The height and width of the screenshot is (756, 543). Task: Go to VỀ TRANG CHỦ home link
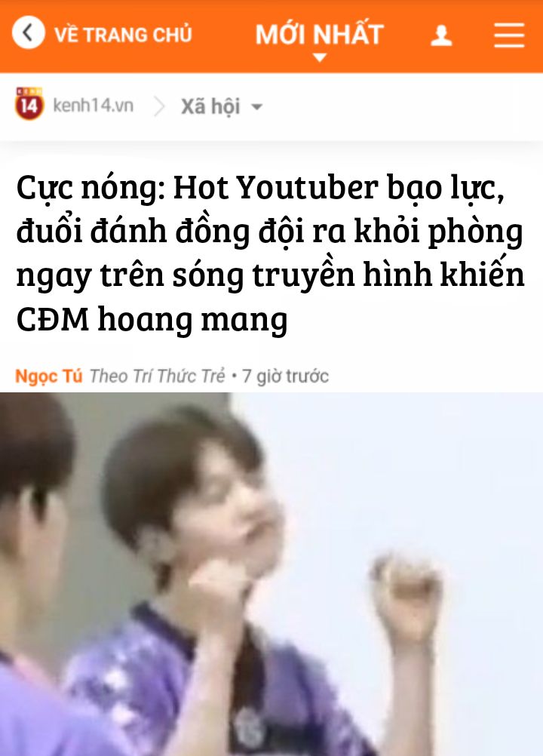[x=123, y=35]
